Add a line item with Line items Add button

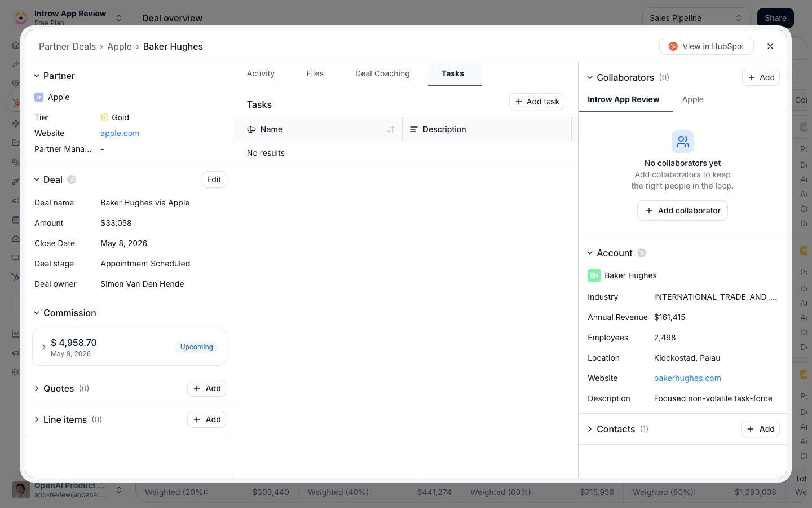point(206,419)
